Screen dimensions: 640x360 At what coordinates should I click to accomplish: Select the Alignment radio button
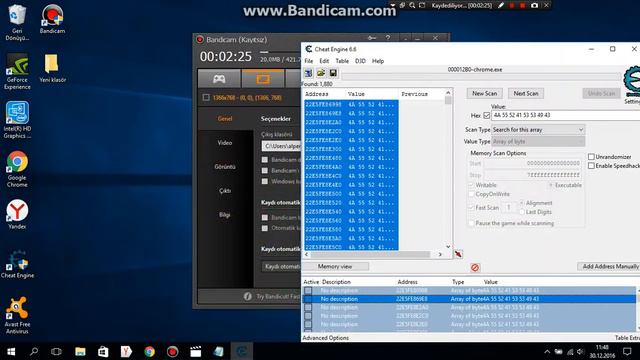(x=522, y=203)
